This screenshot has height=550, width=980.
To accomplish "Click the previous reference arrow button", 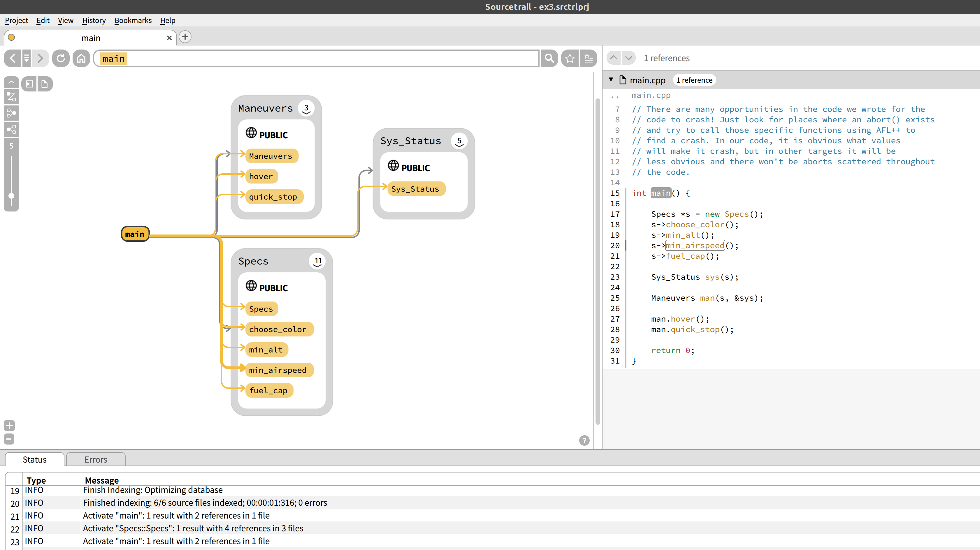I will [613, 58].
